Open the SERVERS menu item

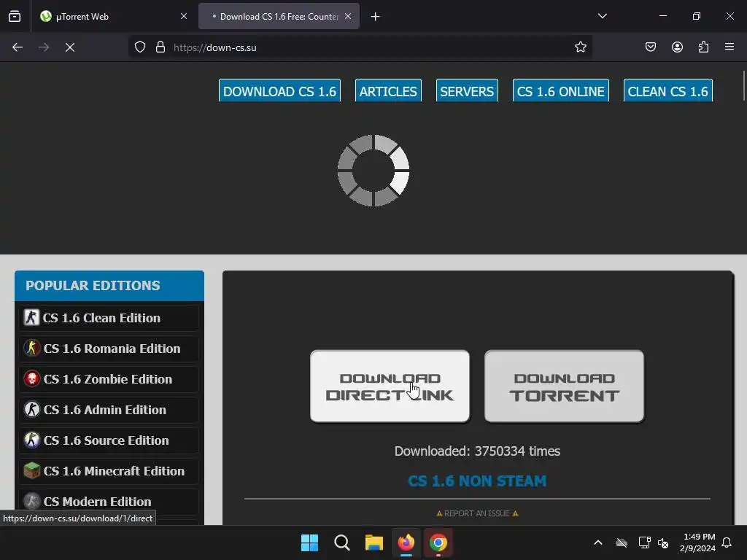(467, 90)
